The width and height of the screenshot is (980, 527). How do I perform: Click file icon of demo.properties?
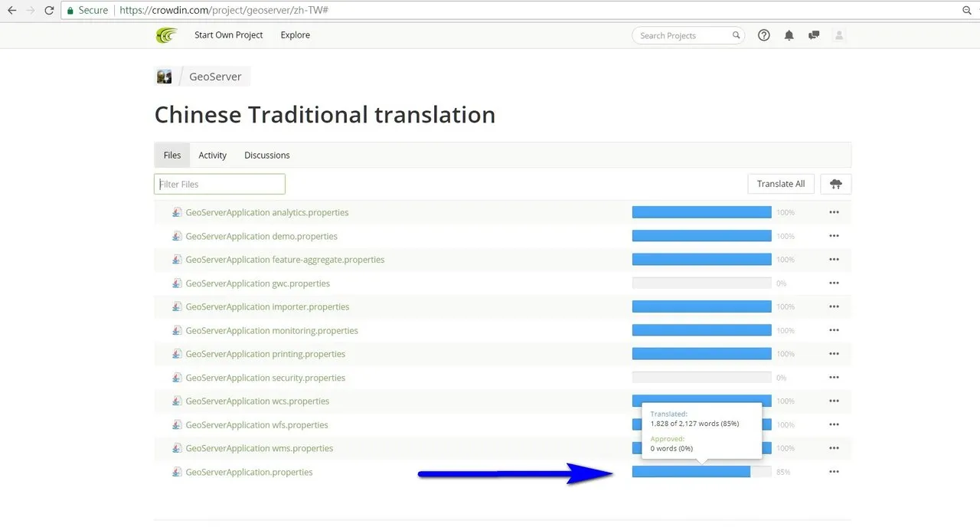pos(177,236)
